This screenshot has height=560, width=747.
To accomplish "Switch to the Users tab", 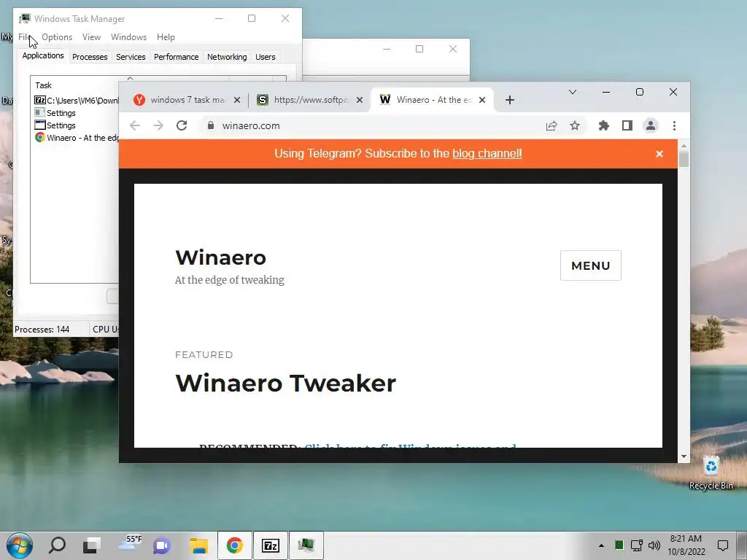I will 265,57.
